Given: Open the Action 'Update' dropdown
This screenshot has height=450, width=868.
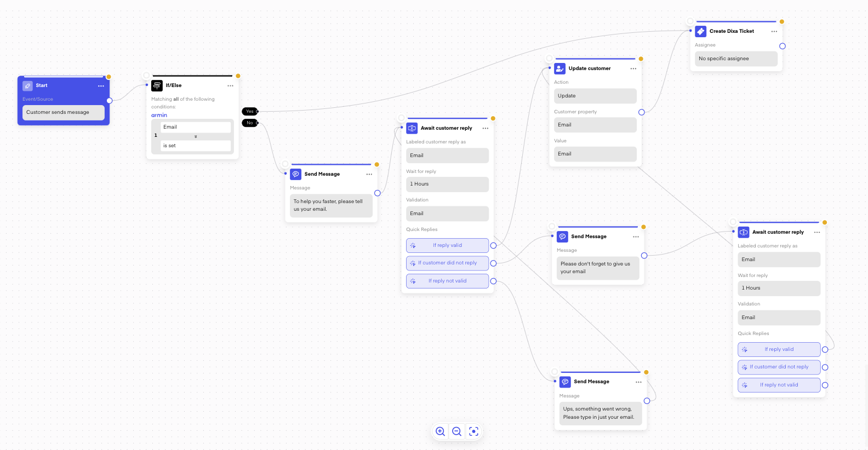Looking at the screenshot, I should click(595, 96).
